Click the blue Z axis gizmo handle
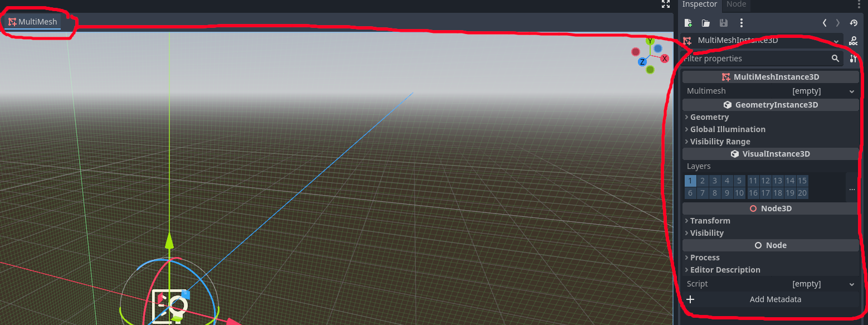The height and width of the screenshot is (325, 868). pyautogui.click(x=642, y=62)
